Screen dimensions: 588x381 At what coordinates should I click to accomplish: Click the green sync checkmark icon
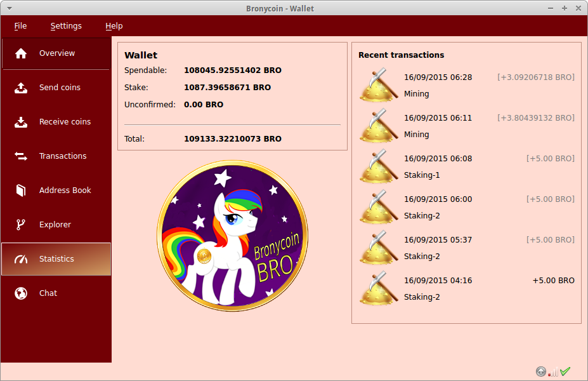pos(565,371)
